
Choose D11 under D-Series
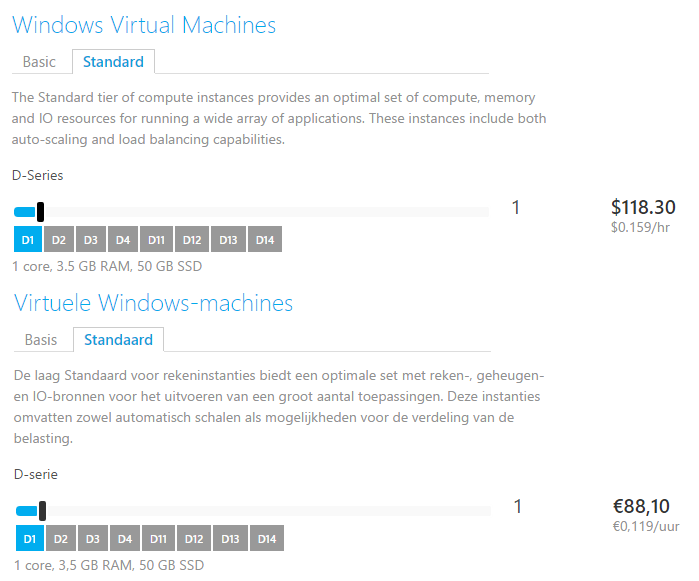156,240
